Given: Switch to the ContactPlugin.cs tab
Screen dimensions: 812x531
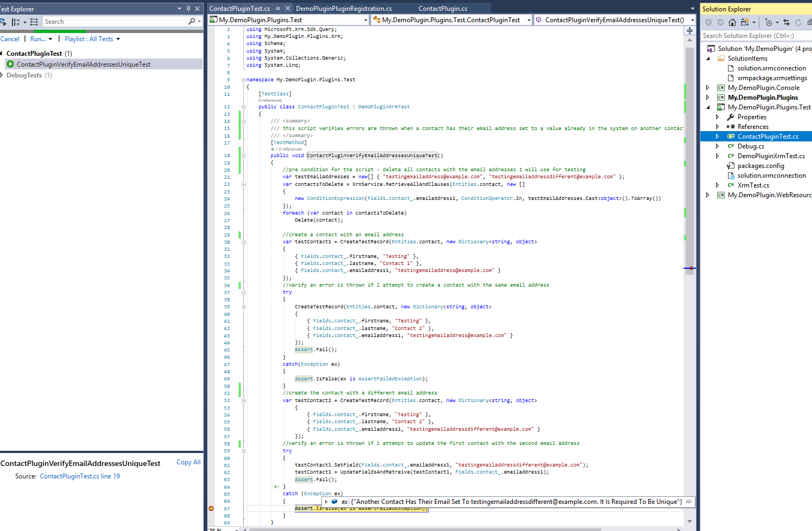Looking at the screenshot, I should click(x=442, y=9).
